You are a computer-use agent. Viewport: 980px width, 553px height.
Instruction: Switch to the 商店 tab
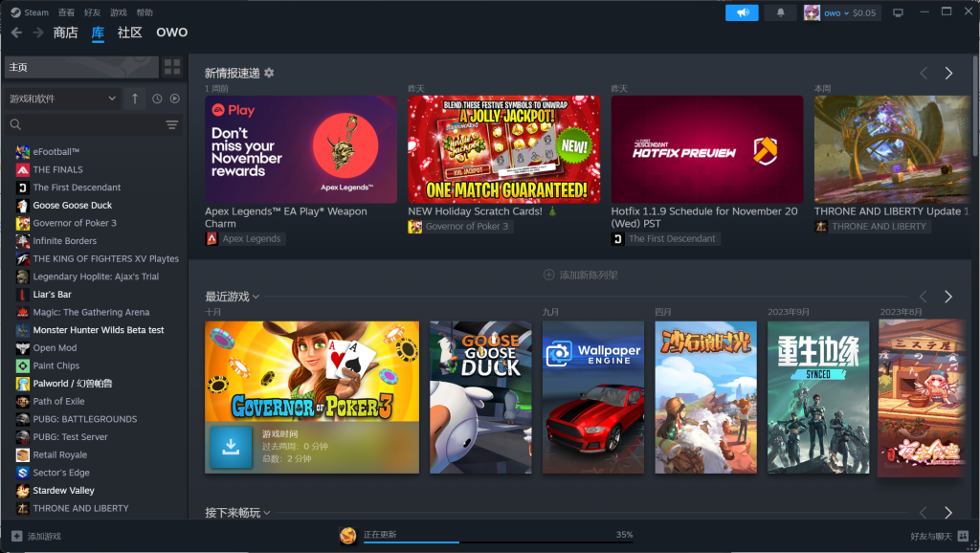(66, 33)
